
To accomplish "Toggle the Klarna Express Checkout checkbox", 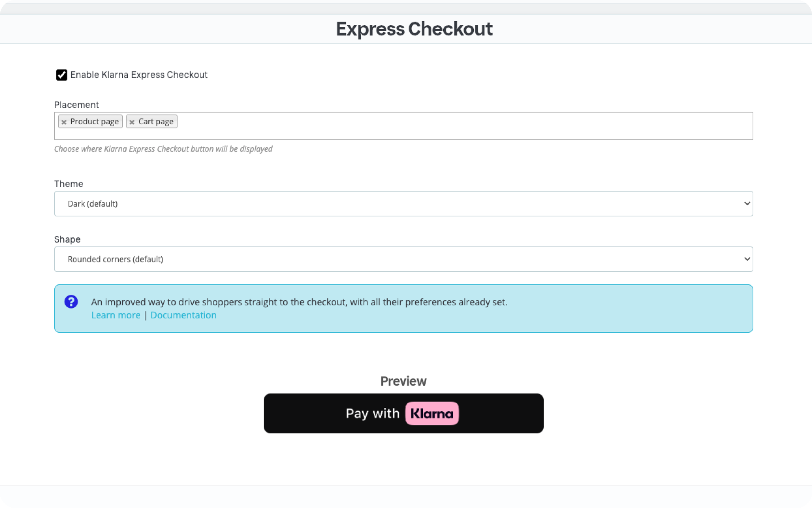I will click(61, 74).
